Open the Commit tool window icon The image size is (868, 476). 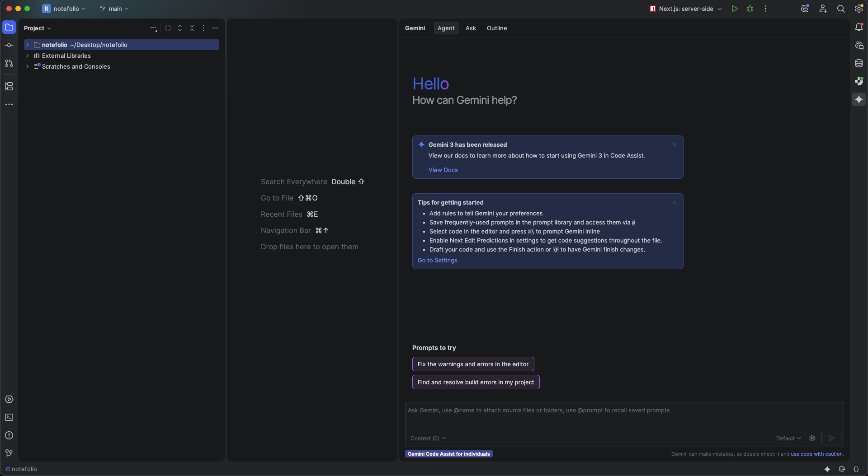click(x=9, y=45)
